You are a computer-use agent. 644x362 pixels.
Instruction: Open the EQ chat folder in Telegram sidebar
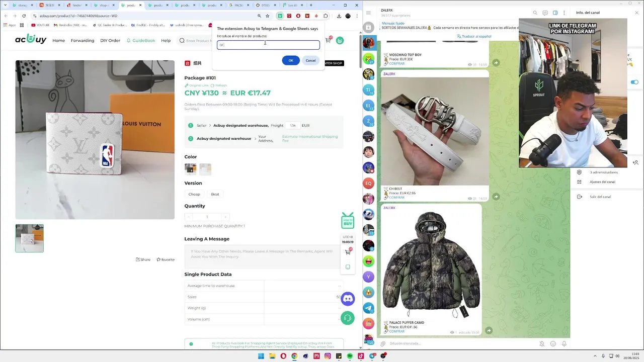(368, 184)
